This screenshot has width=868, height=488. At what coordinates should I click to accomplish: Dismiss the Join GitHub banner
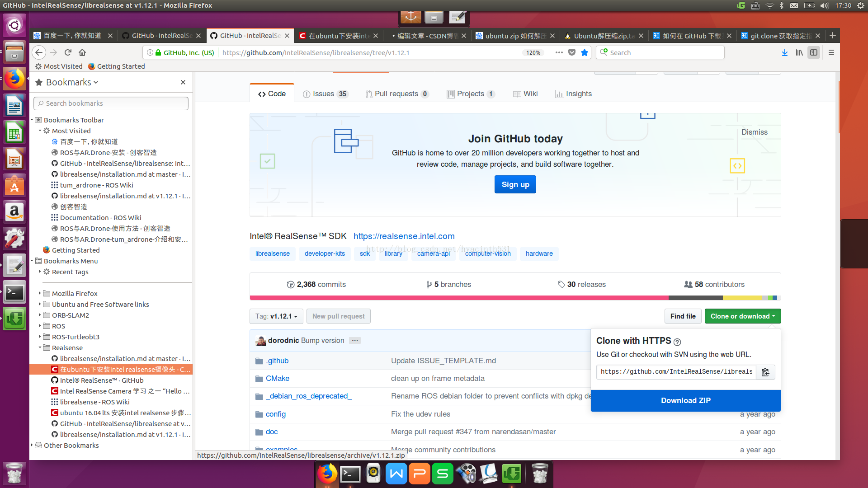(x=754, y=132)
